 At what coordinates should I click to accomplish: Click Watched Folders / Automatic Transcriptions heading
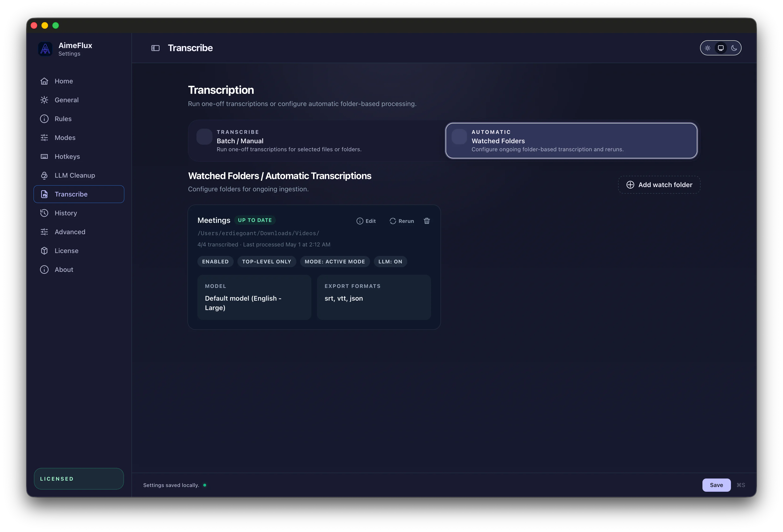pyautogui.click(x=280, y=176)
